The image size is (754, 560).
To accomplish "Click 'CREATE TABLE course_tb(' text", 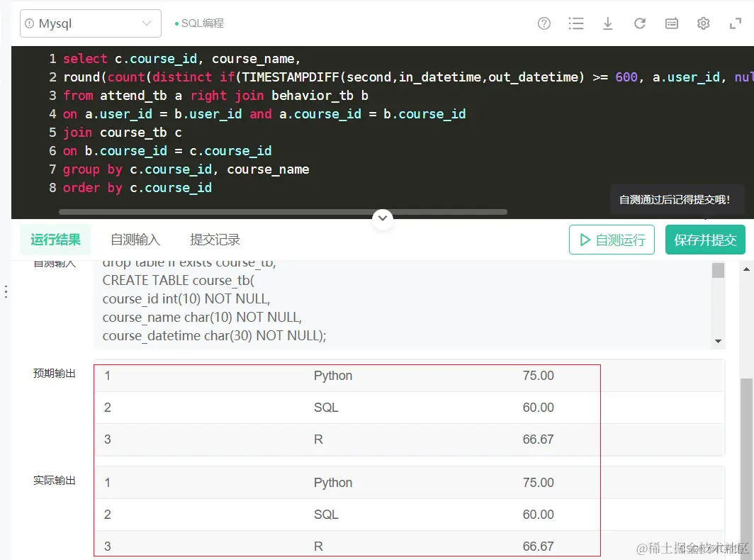I will 179,281.
